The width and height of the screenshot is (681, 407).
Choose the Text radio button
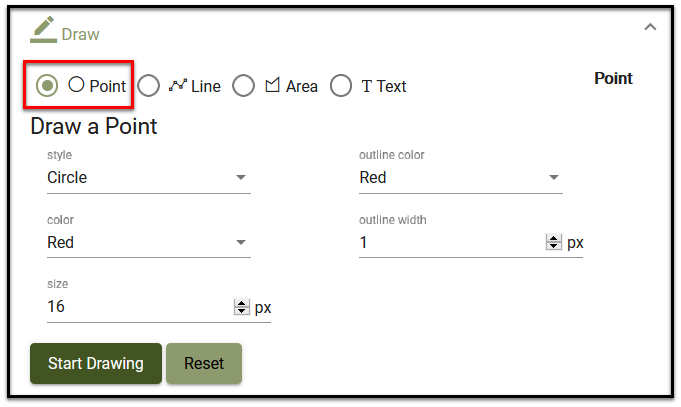[341, 86]
